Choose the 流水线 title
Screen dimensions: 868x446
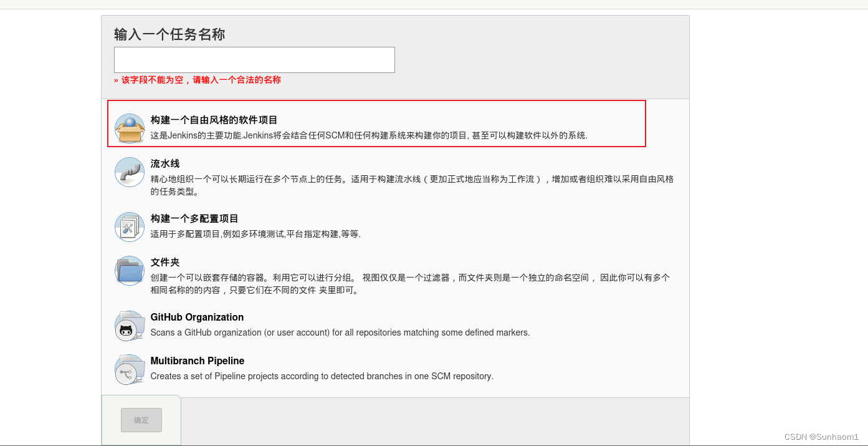[165, 163]
